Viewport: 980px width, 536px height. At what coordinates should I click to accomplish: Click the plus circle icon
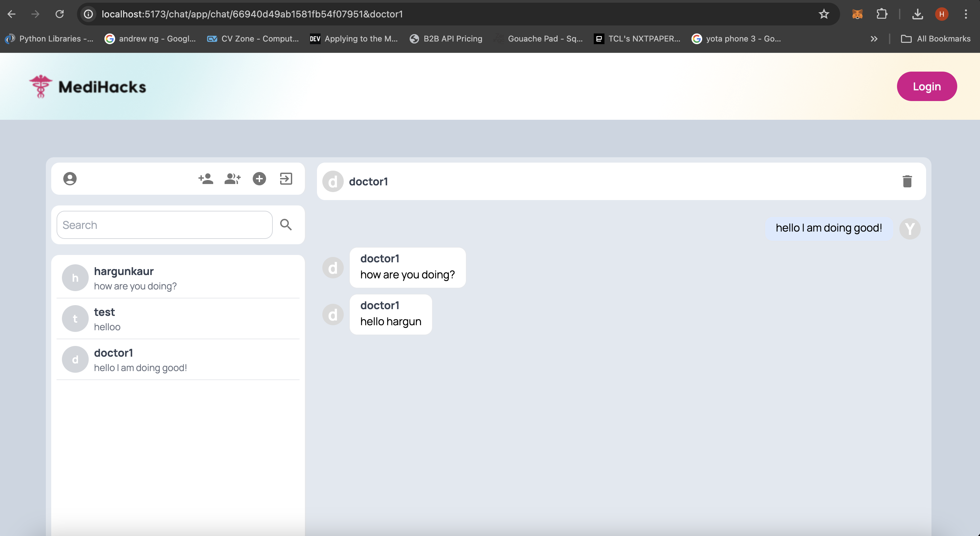pyautogui.click(x=259, y=179)
